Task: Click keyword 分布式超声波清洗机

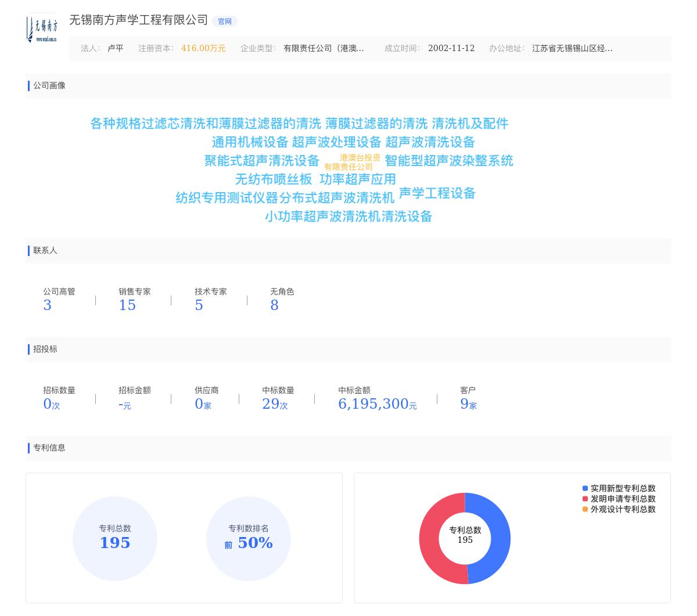Action: [x=337, y=198]
